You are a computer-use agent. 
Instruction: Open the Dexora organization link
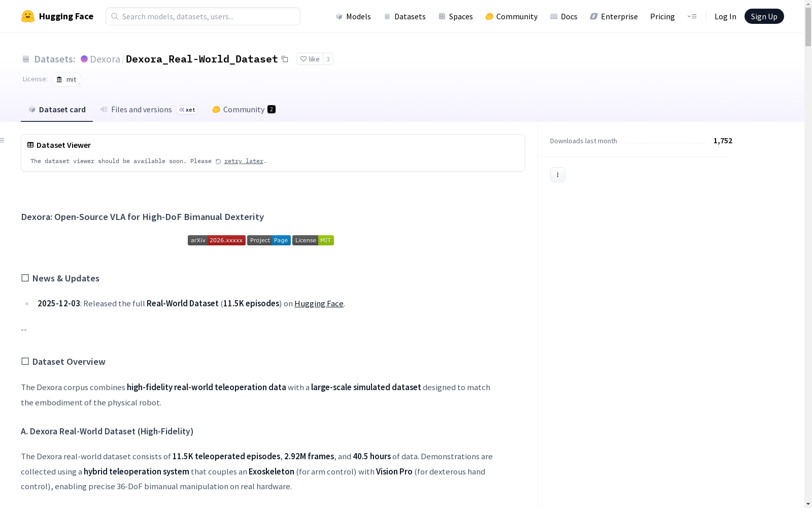click(x=105, y=59)
